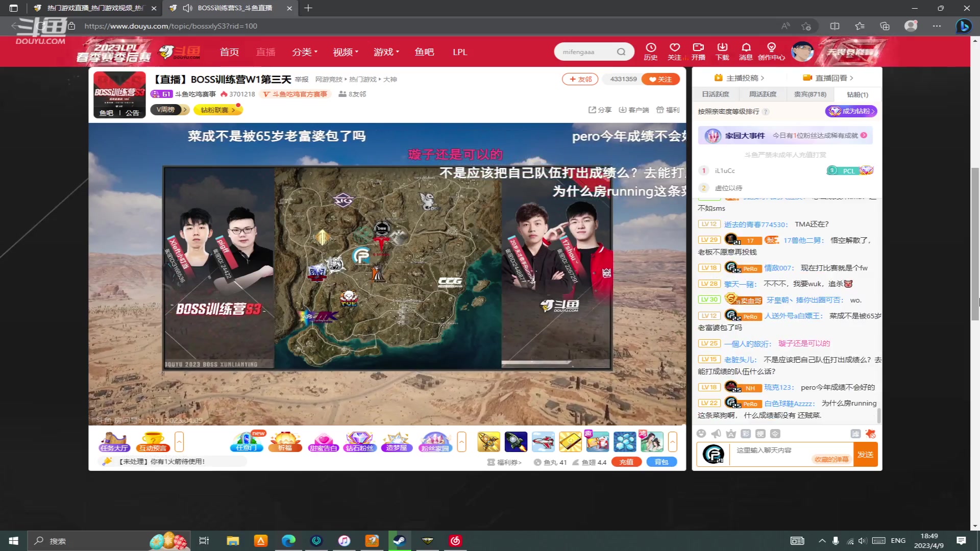
Task: Click the +友邻 button
Action: (580, 79)
